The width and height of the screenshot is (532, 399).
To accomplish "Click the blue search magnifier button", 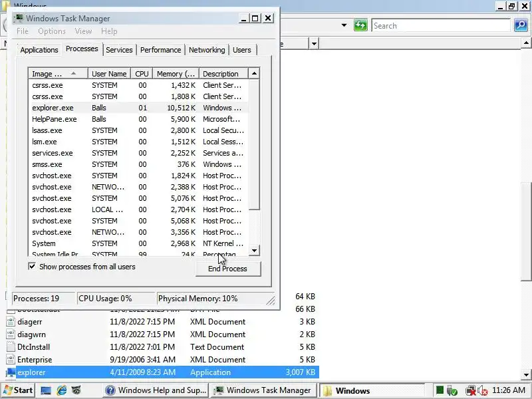I will coord(521,25).
